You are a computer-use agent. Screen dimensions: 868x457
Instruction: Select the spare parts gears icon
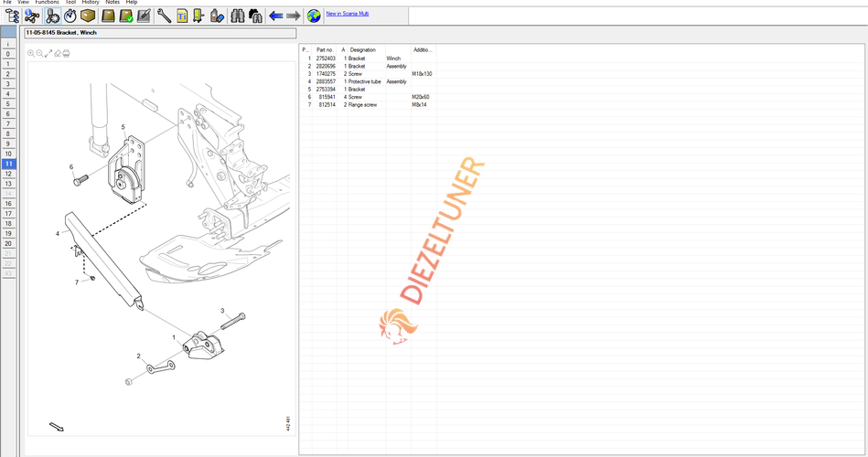point(52,16)
